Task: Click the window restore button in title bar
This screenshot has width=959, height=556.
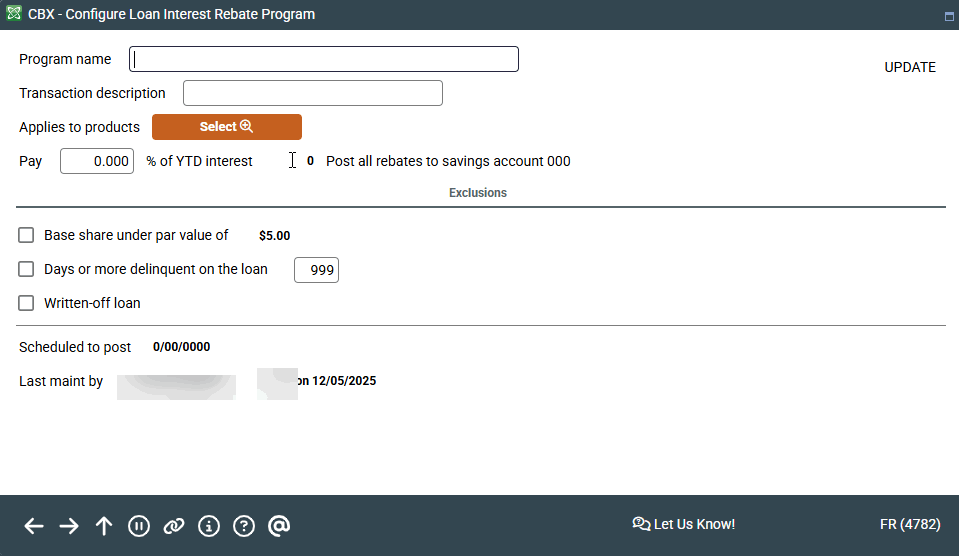Action: click(x=948, y=16)
